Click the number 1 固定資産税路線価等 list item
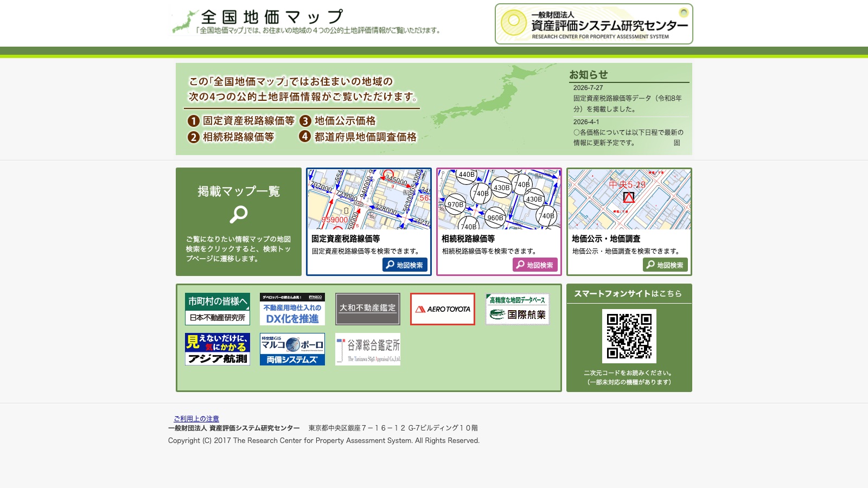868x488 pixels. 241,121
